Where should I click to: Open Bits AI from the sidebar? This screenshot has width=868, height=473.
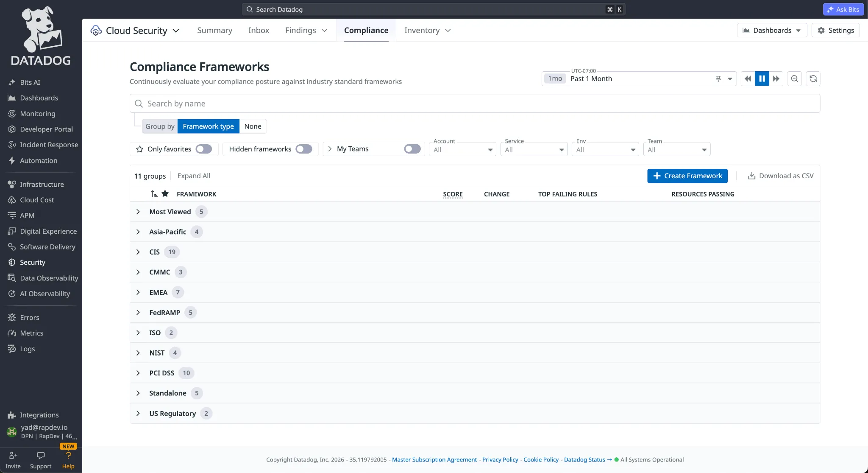[24, 82]
